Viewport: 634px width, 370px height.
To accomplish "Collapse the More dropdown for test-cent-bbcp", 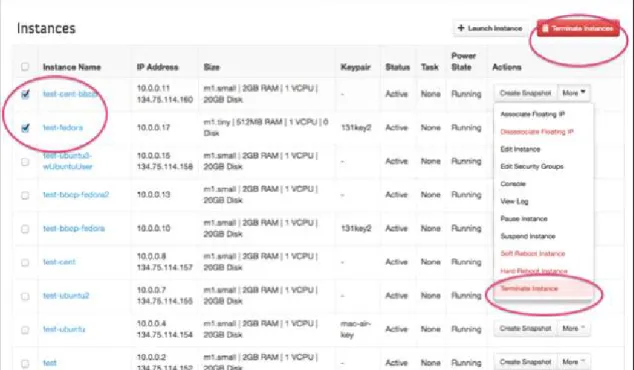I will (574, 93).
